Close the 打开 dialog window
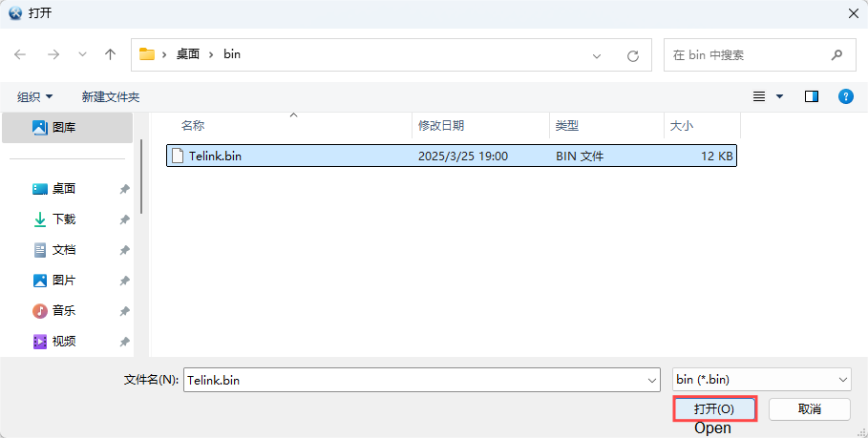868x438 pixels. (854, 13)
